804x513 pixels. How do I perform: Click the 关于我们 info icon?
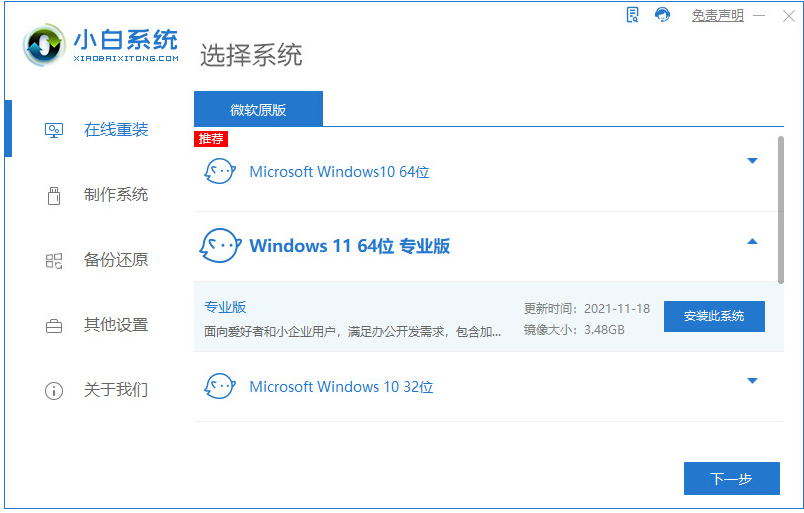54,391
